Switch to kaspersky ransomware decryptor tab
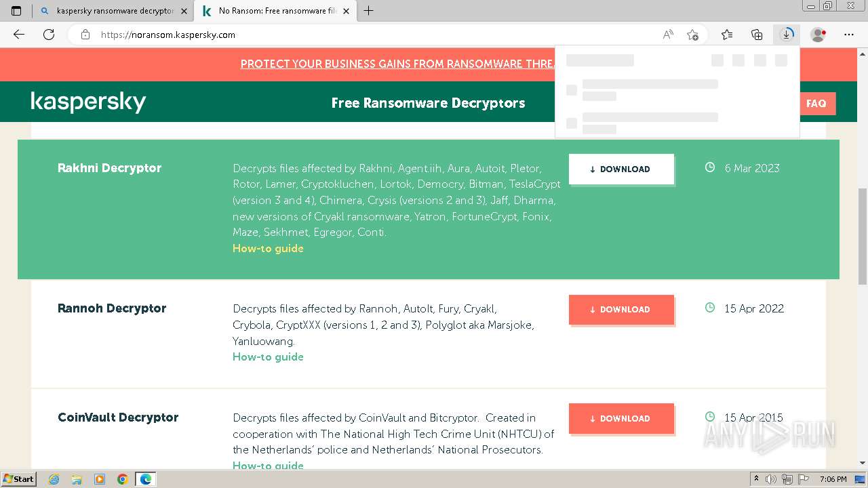This screenshot has width=868, height=488. [x=113, y=11]
